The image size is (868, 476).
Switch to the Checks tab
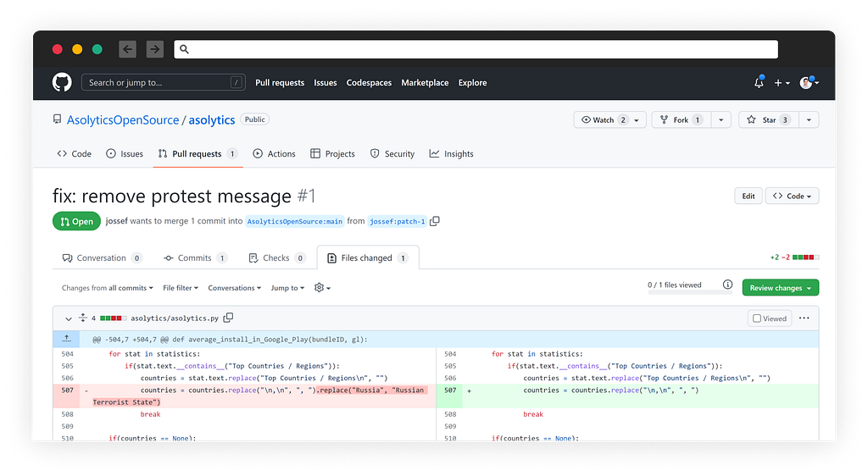point(277,257)
